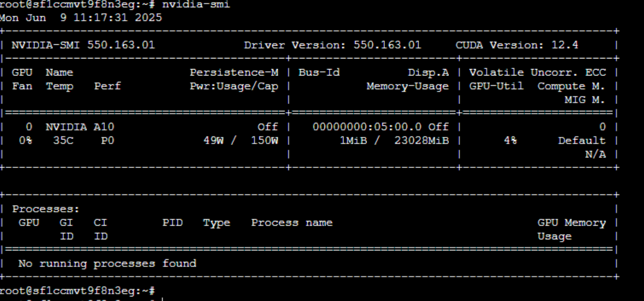Click the fan speed value '0%'
This screenshot has height=301, width=644.
[25, 141]
